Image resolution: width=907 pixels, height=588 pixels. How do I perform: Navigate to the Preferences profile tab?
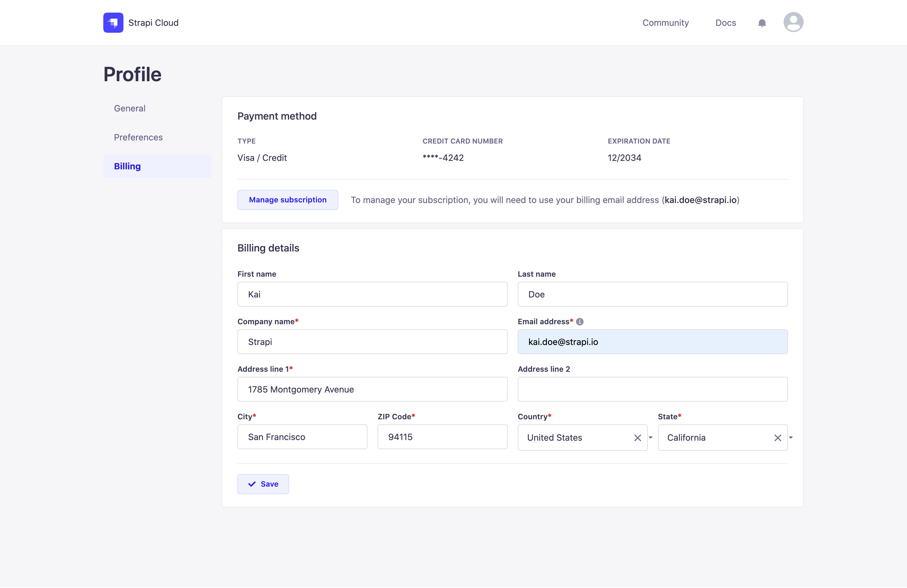[138, 137]
